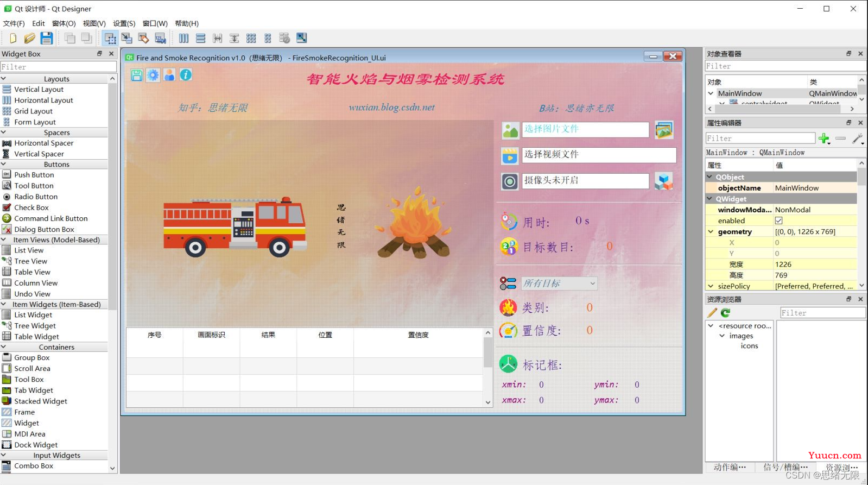Switch to Edit Tab Order mode
This screenshot has height=485, width=868.
(x=160, y=38)
